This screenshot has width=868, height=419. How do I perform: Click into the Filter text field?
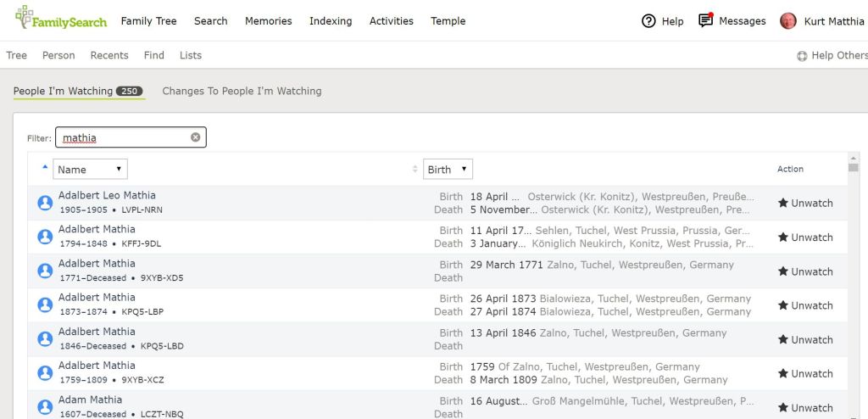pos(123,137)
